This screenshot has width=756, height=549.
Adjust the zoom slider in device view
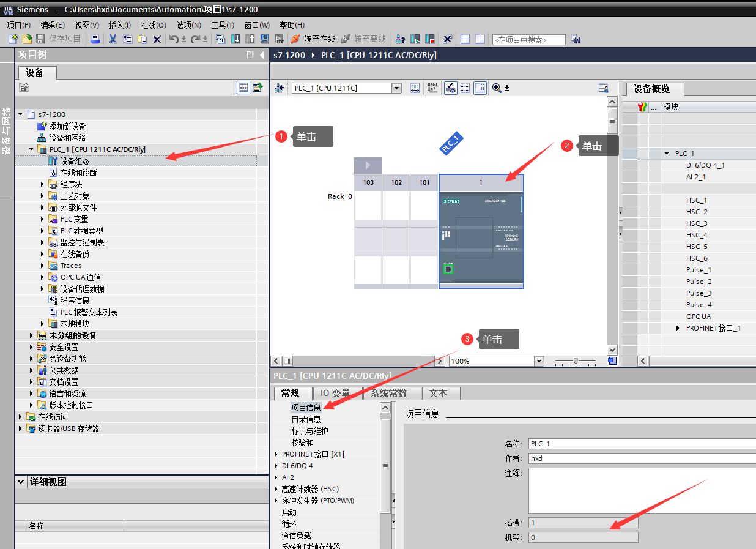pos(576,361)
